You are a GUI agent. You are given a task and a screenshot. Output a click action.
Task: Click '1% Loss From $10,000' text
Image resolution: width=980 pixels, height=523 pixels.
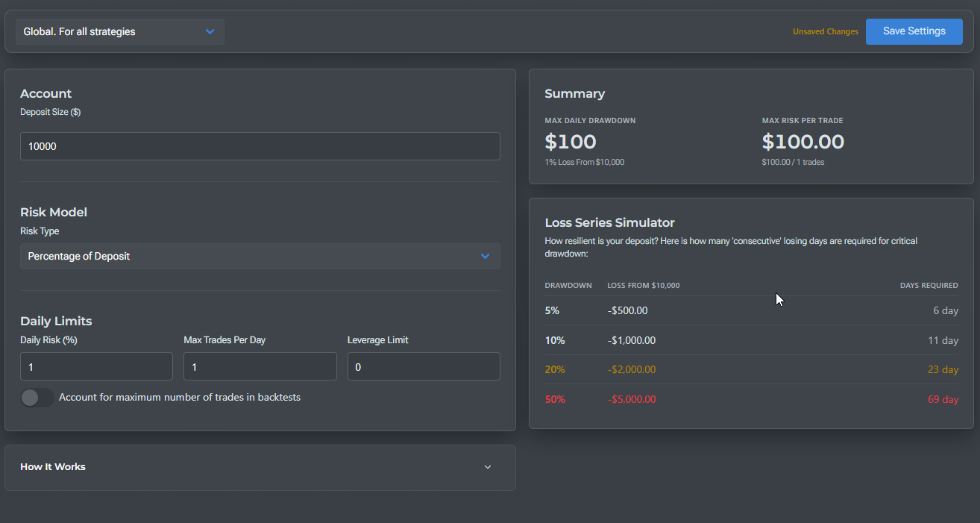pyautogui.click(x=585, y=162)
